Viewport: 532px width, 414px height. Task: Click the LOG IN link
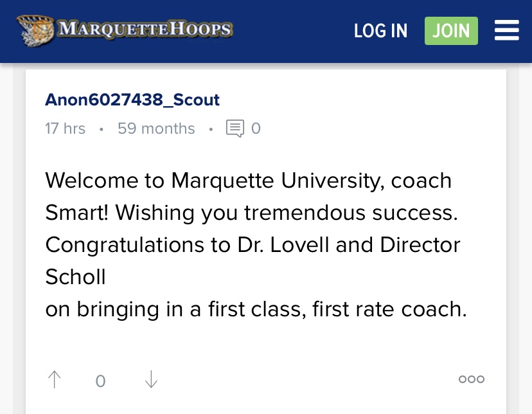(380, 31)
